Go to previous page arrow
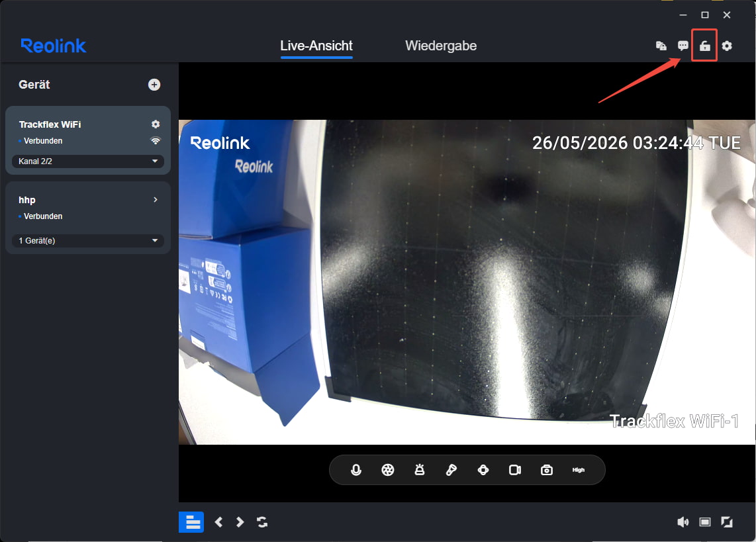The width and height of the screenshot is (756, 542). coord(219,522)
